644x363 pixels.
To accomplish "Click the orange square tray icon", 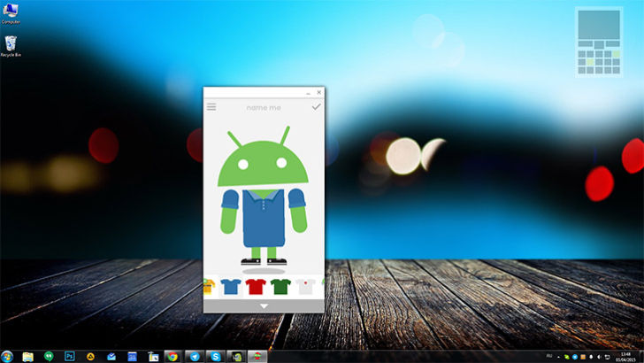I will pyautogui.click(x=583, y=357).
